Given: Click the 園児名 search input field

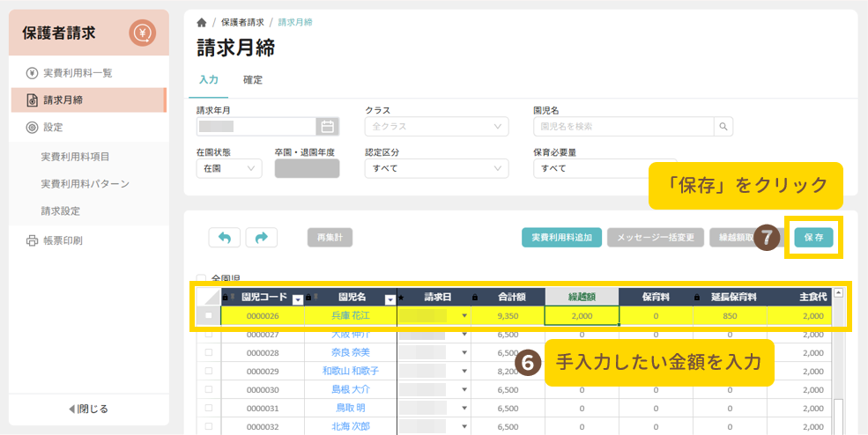Looking at the screenshot, I should coord(624,127).
